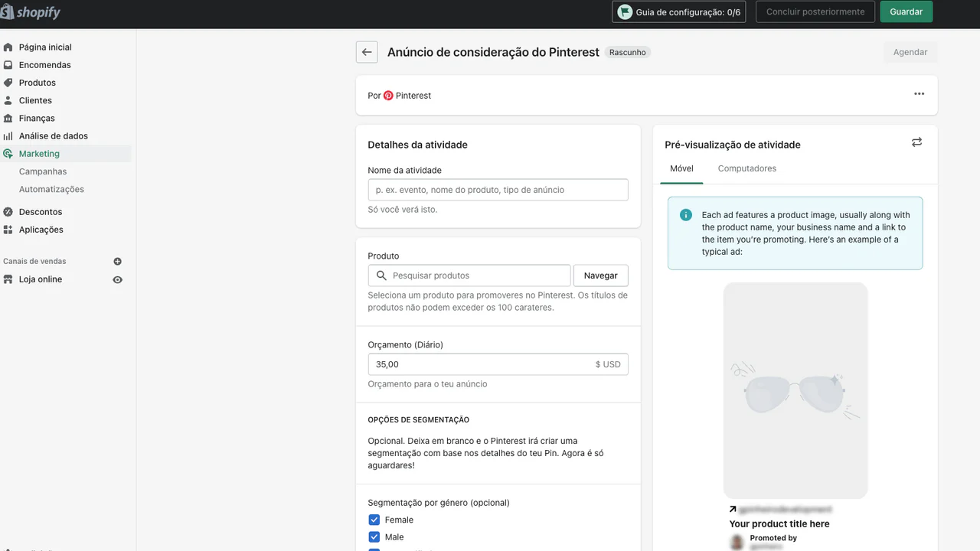The height and width of the screenshot is (551, 980).
Task: Click the Descontos percent icon
Action: pos(8,212)
